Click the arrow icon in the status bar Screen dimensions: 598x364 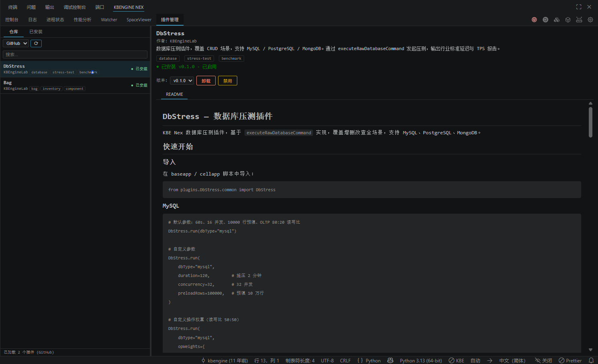tap(490, 360)
